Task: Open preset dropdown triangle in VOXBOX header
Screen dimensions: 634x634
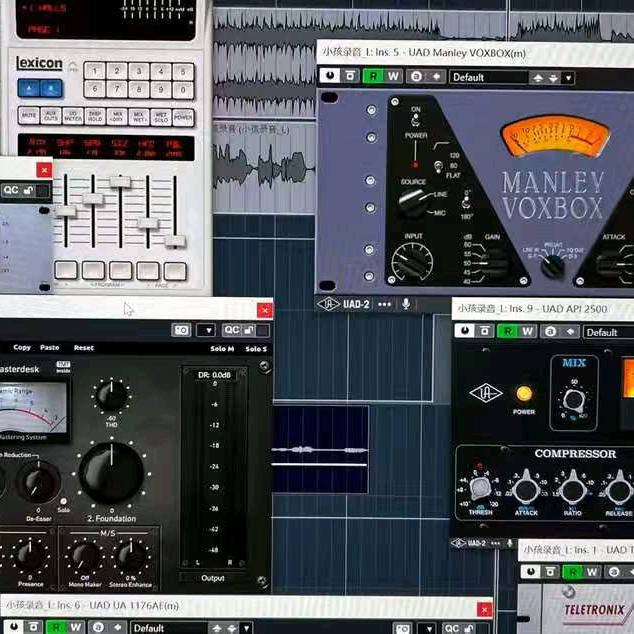Action: click(568, 78)
